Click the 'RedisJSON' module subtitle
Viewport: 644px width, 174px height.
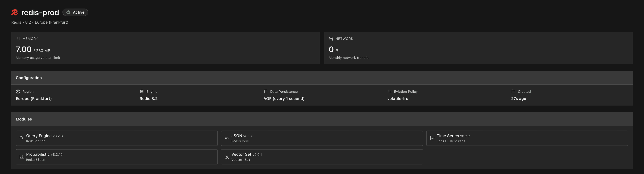(240, 141)
